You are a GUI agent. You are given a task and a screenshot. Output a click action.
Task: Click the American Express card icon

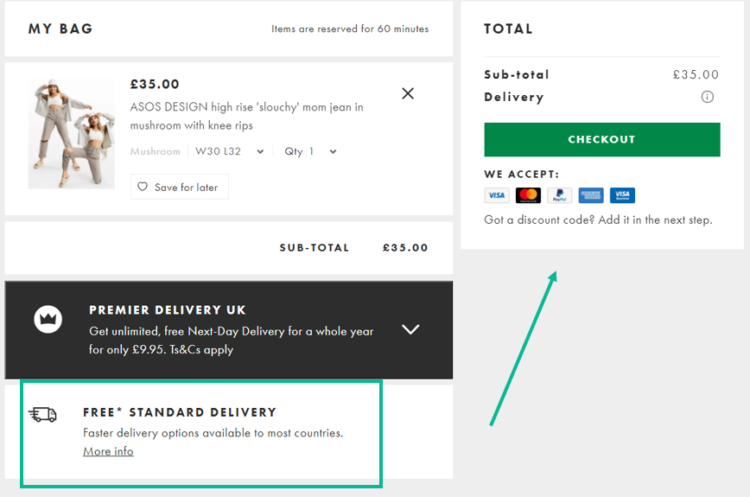click(x=590, y=195)
